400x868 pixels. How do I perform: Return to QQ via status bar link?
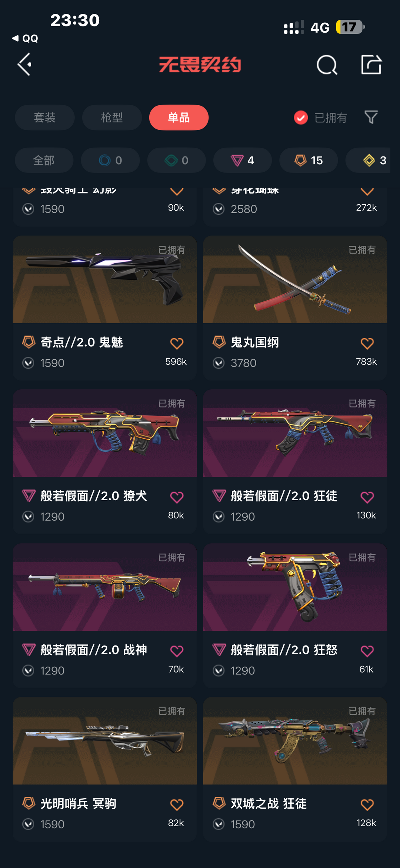point(25,38)
